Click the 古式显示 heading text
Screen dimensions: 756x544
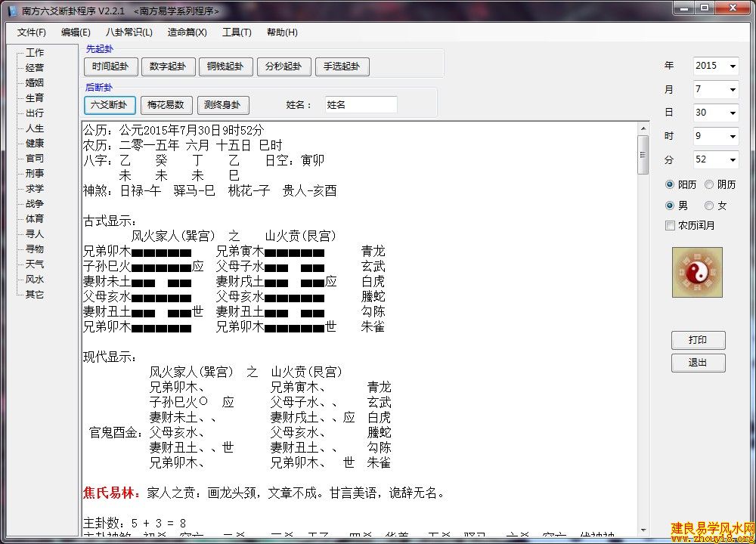(110, 221)
